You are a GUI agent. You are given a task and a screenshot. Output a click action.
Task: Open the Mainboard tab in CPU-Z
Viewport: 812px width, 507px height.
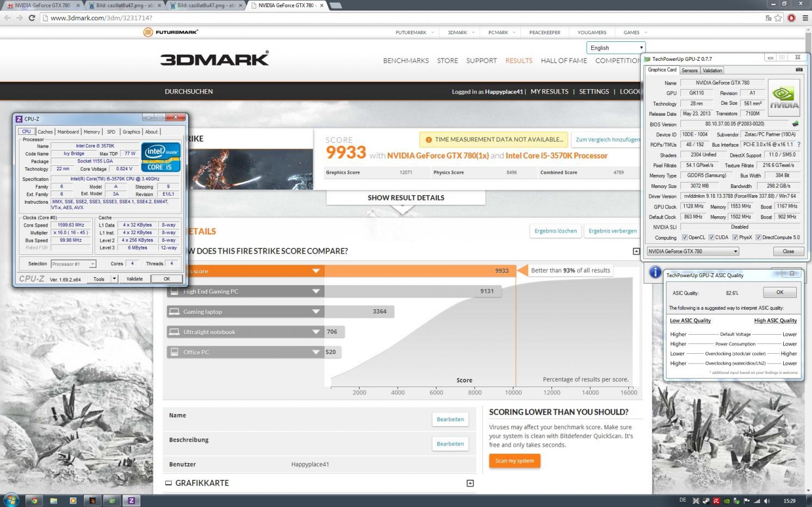tap(68, 132)
